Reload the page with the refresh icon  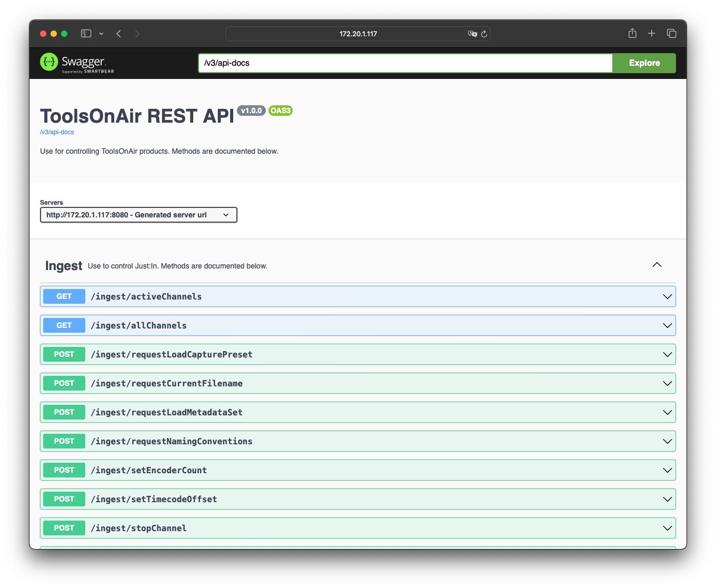pos(484,34)
